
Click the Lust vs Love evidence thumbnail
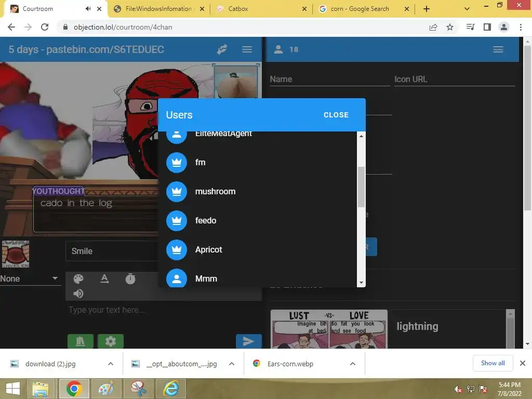329,329
